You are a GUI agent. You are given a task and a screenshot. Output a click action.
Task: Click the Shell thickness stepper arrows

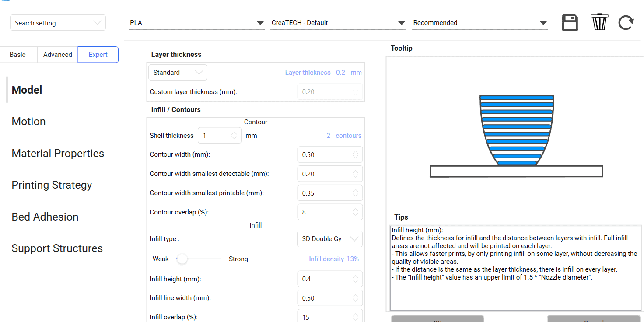[x=234, y=136]
